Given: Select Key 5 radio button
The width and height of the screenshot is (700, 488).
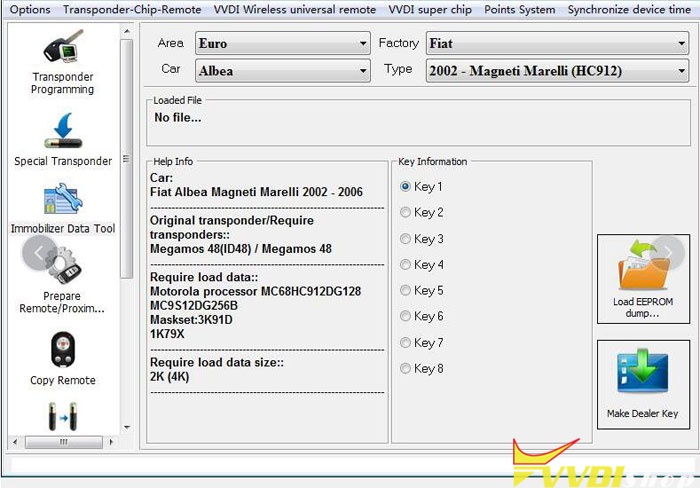Looking at the screenshot, I should coord(405,290).
